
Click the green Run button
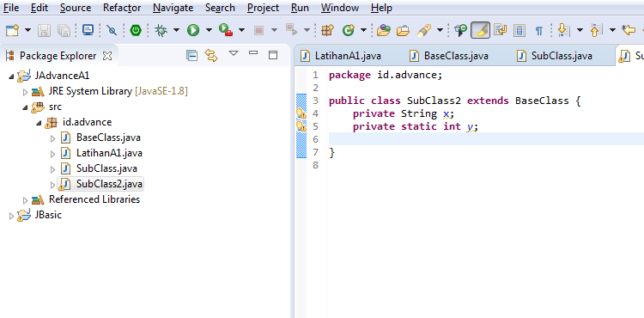[193, 30]
